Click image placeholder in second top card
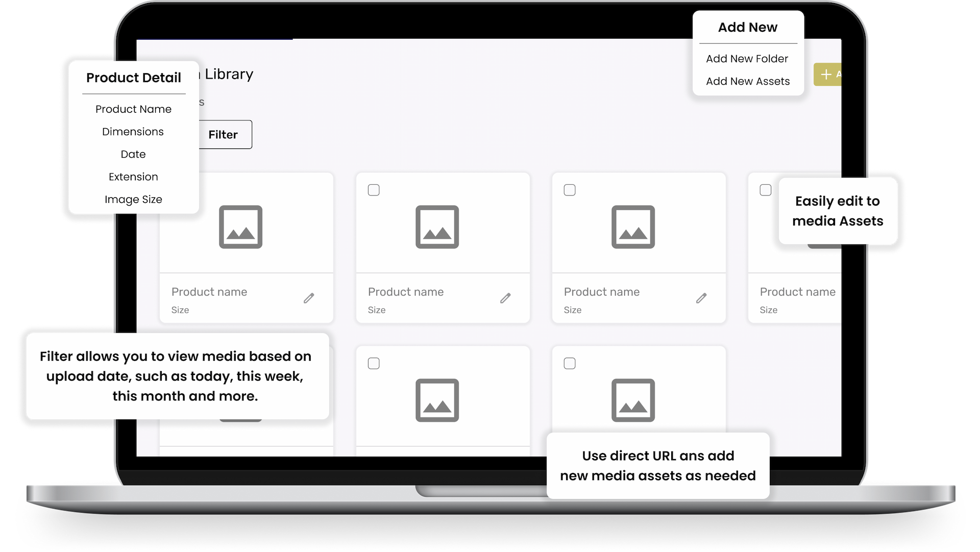This screenshot has width=980, height=552. (437, 227)
